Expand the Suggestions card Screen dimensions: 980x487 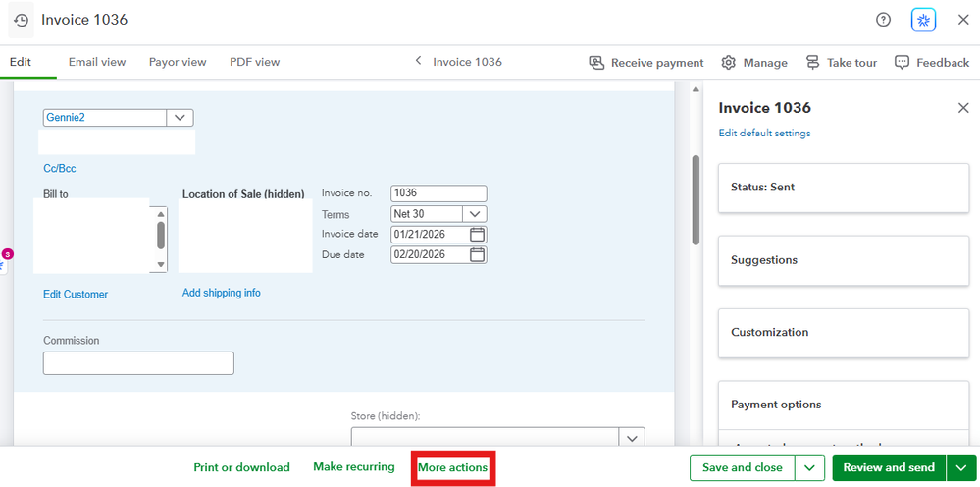[843, 260]
